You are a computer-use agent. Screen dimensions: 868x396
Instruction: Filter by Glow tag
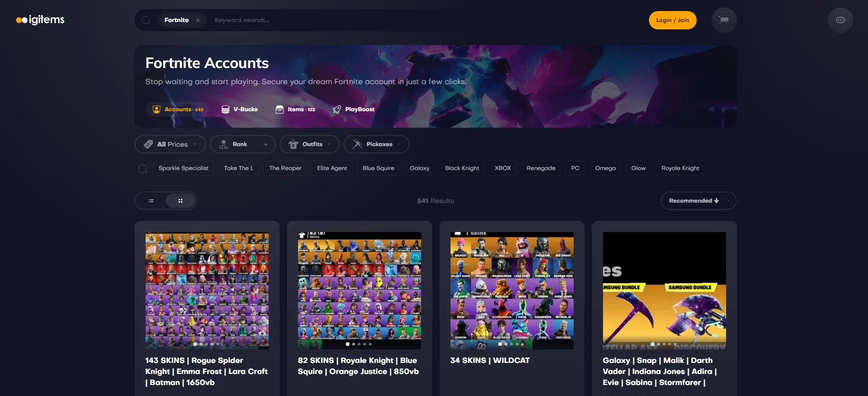(x=638, y=168)
